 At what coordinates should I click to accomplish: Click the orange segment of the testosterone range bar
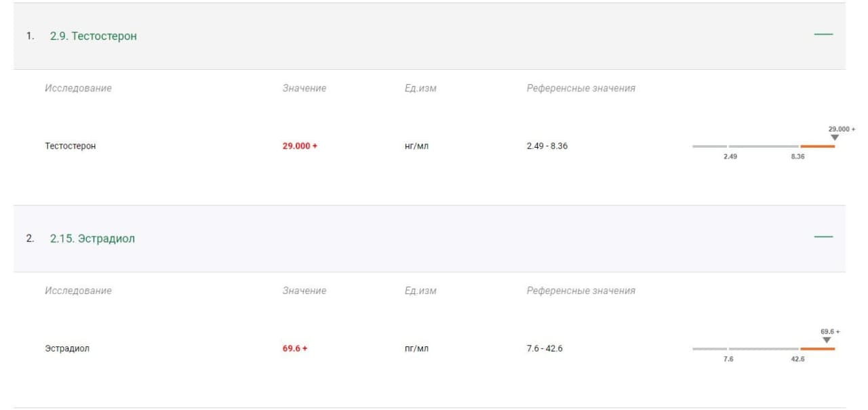818,146
